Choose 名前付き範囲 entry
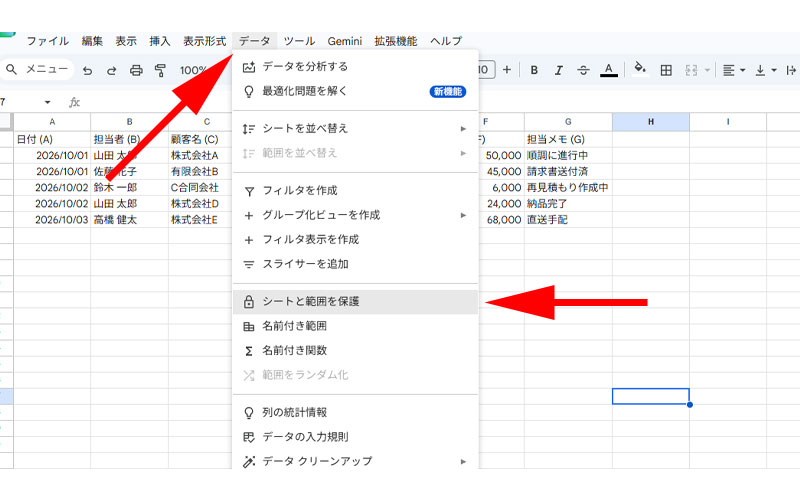 tap(356, 326)
